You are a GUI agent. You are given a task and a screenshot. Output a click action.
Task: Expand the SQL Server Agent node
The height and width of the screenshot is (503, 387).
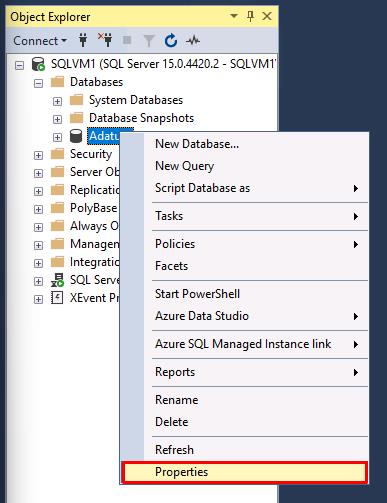(x=39, y=281)
